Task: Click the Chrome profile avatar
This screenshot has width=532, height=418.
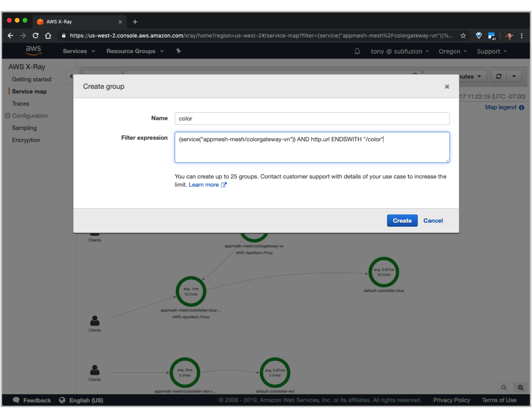Action: tap(509, 36)
